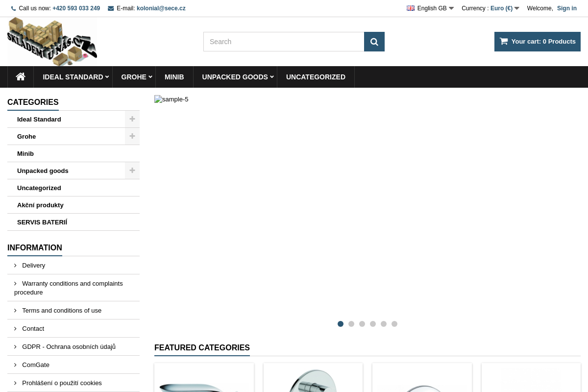Go to fourth slide via slider dot
588x392 pixels.
pos(373,324)
